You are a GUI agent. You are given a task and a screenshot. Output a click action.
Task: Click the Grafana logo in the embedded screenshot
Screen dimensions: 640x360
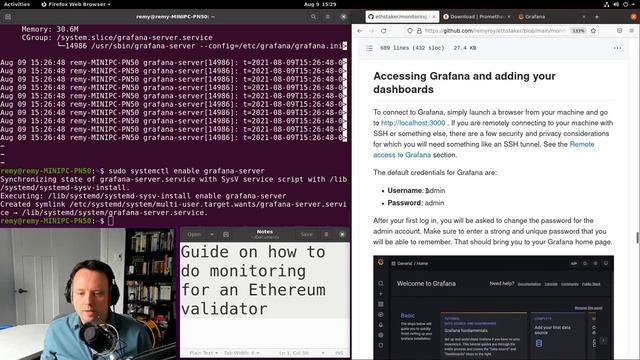click(381, 262)
